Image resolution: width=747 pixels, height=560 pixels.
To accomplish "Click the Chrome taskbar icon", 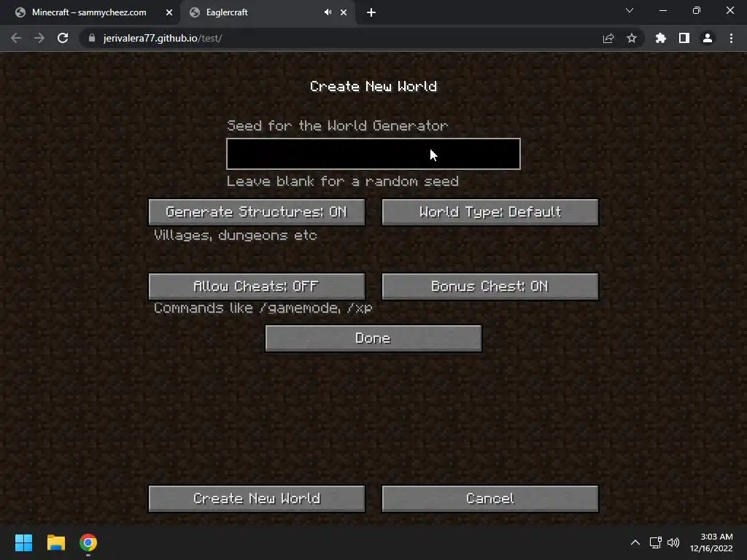I will (88, 542).
